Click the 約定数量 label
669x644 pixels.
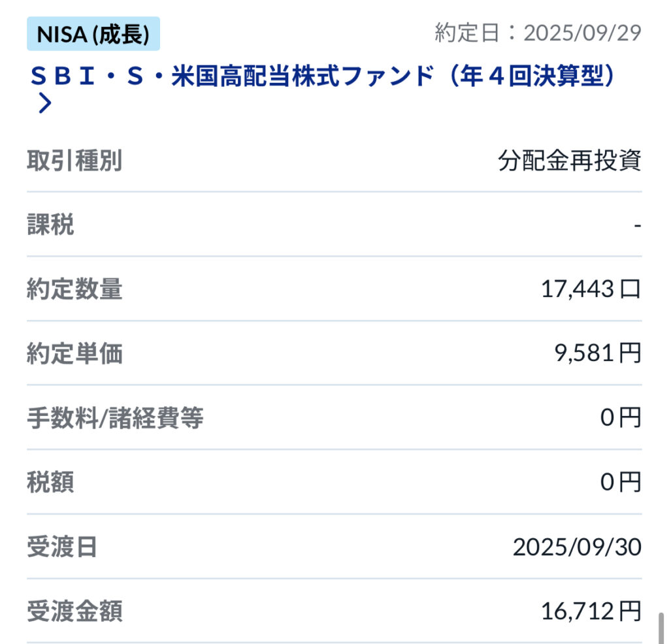pyautogui.click(x=74, y=289)
